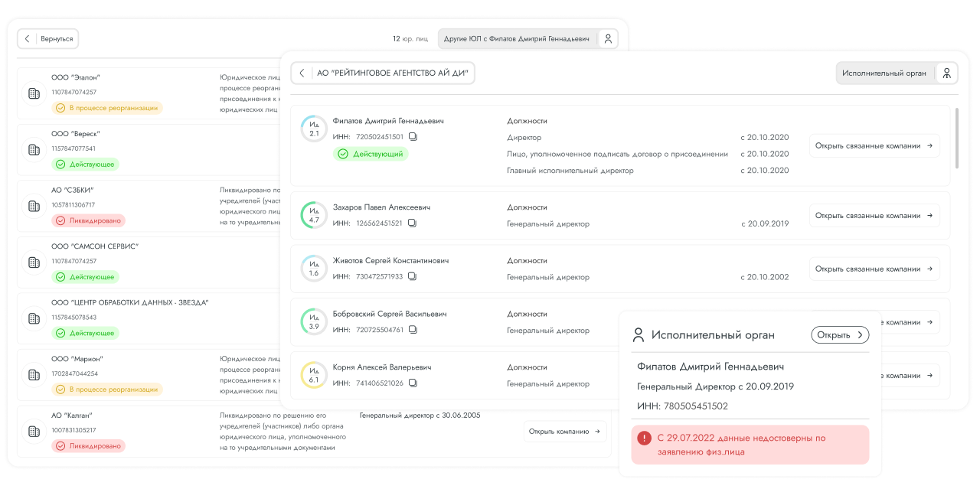This screenshot has height=489, width=980.
Task: Copy INN of Захаров Павел Алексеевич
Action: pos(412,223)
